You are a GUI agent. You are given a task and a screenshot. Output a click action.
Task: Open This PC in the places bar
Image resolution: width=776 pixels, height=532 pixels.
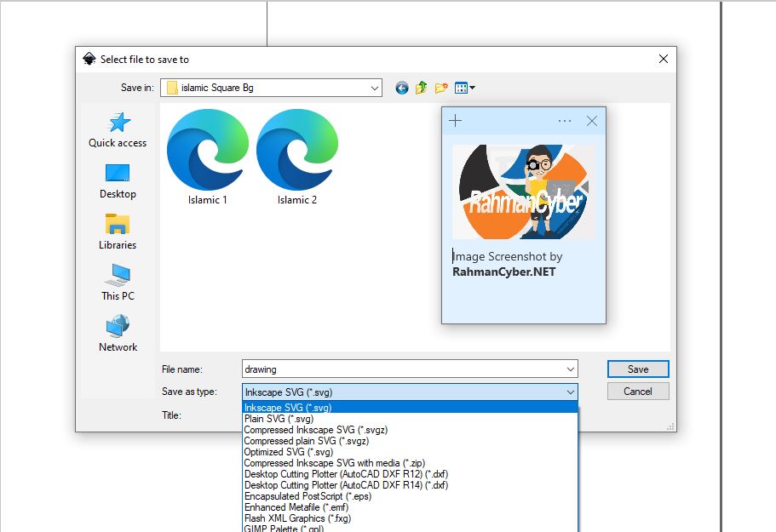(x=118, y=283)
